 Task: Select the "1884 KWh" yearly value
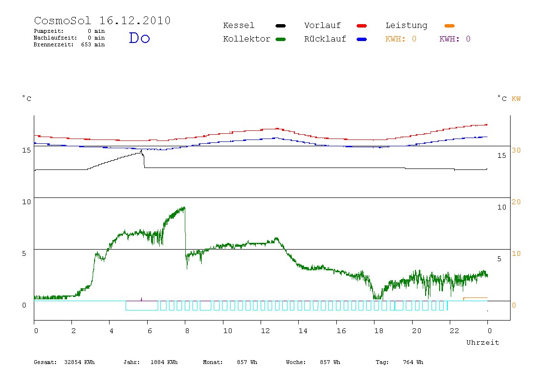(164, 362)
